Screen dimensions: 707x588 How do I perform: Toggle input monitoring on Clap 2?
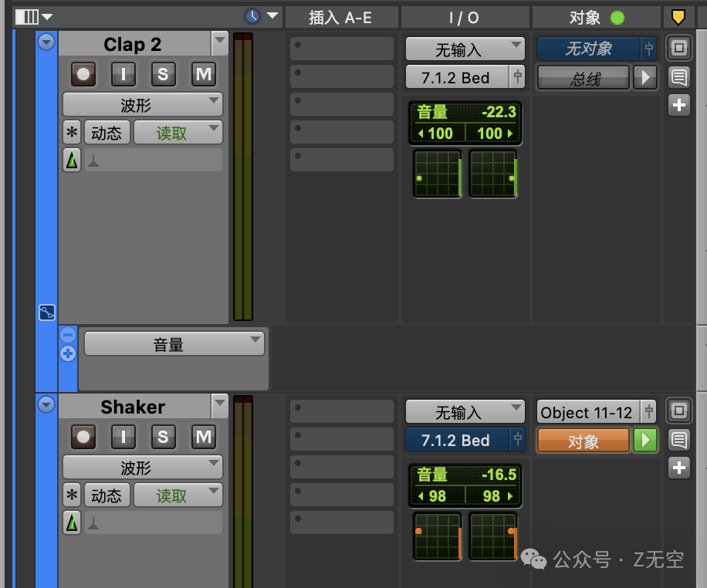pyautogui.click(x=123, y=74)
